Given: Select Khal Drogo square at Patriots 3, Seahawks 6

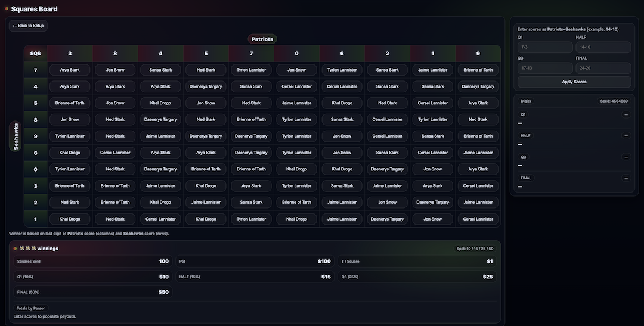Looking at the screenshot, I should coord(70,153).
